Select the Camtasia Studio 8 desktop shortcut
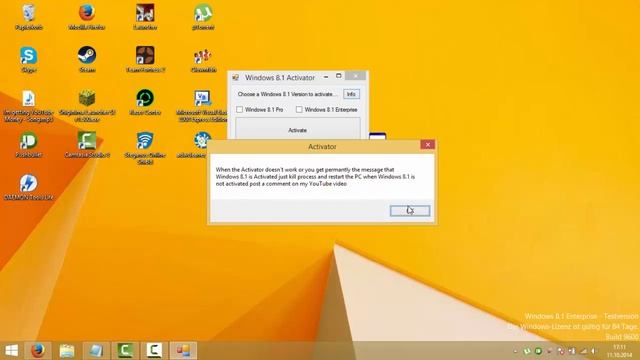640x360 pixels. click(x=87, y=145)
